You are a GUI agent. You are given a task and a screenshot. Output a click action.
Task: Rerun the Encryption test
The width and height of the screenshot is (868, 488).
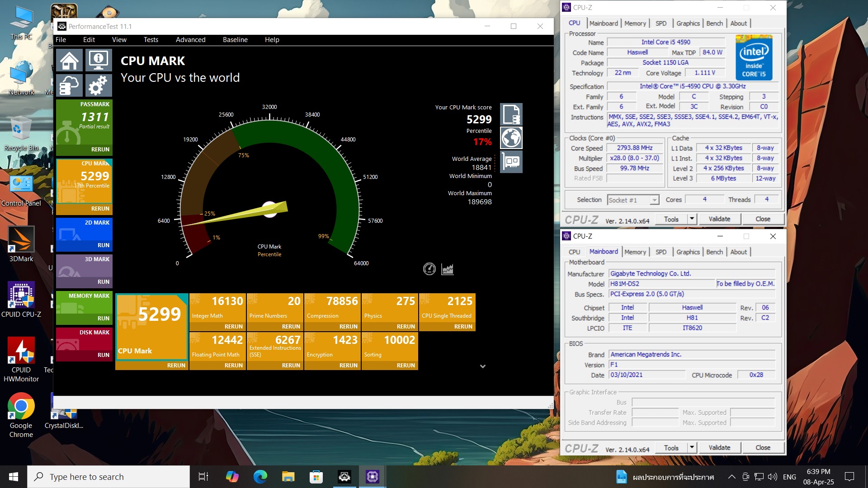coord(348,366)
